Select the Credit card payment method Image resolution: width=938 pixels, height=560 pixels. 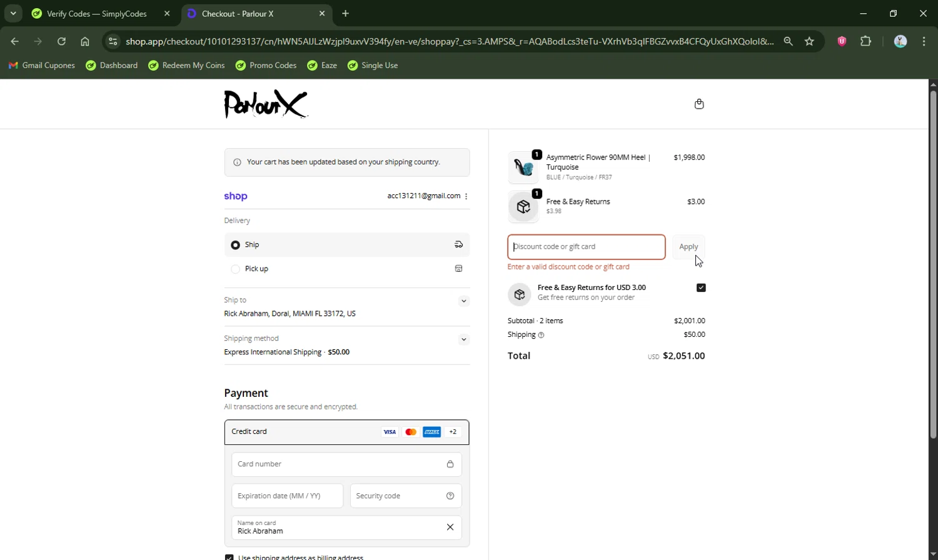(x=347, y=432)
